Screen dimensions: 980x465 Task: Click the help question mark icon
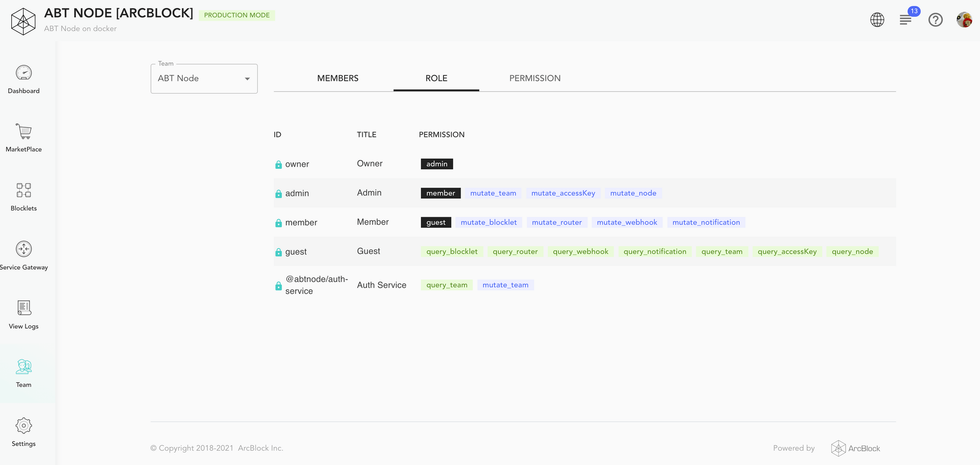click(935, 20)
